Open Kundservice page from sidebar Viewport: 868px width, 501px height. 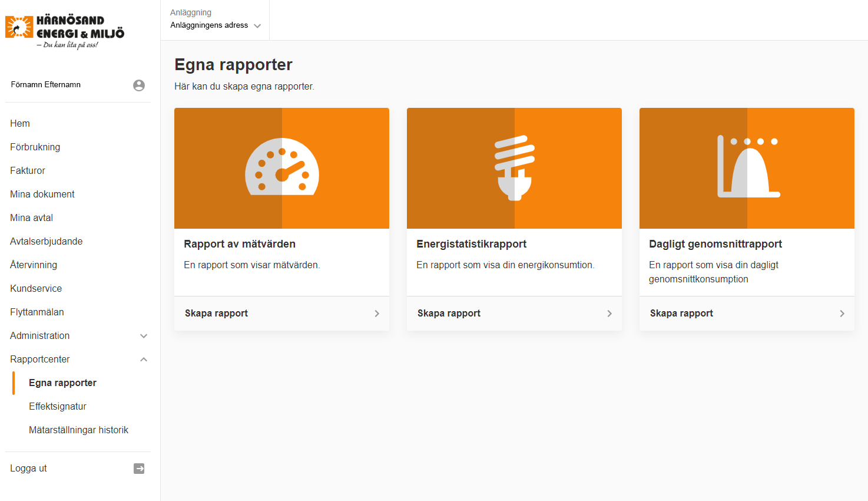[x=36, y=288]
